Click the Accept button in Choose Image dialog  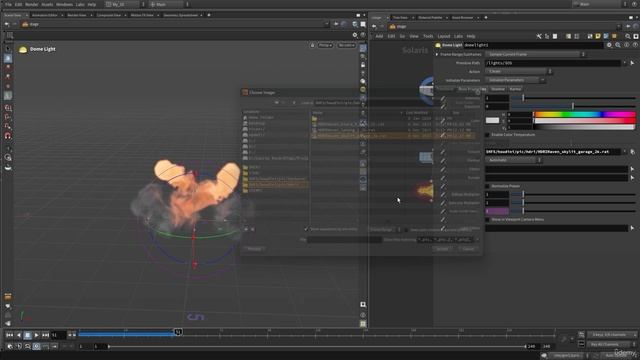[x=443, y=249]
